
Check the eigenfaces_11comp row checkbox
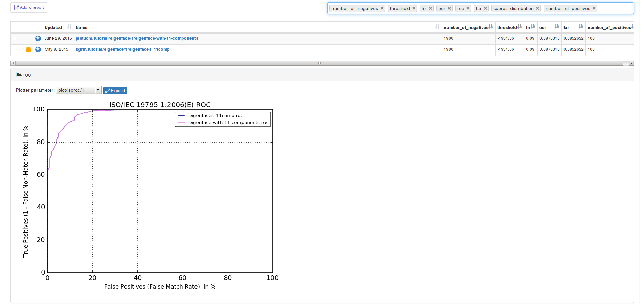tap(15, 50)
